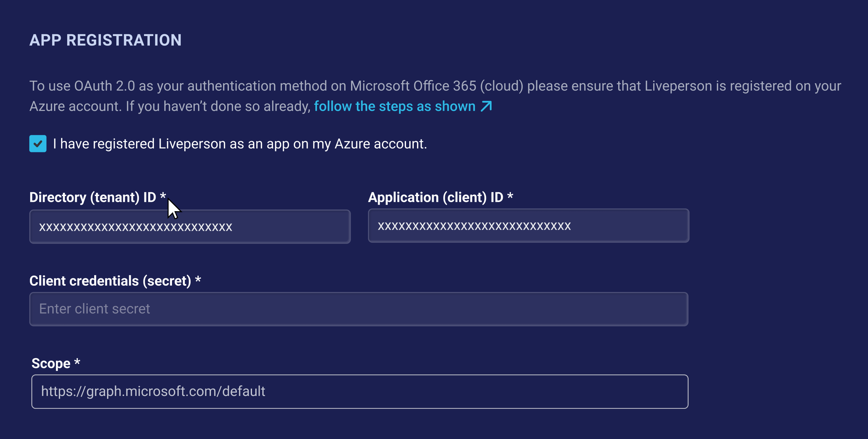Click the Scope URL input field
Image resolution: width=868 pixels, height=439 pixels.
tap(359, 391)
